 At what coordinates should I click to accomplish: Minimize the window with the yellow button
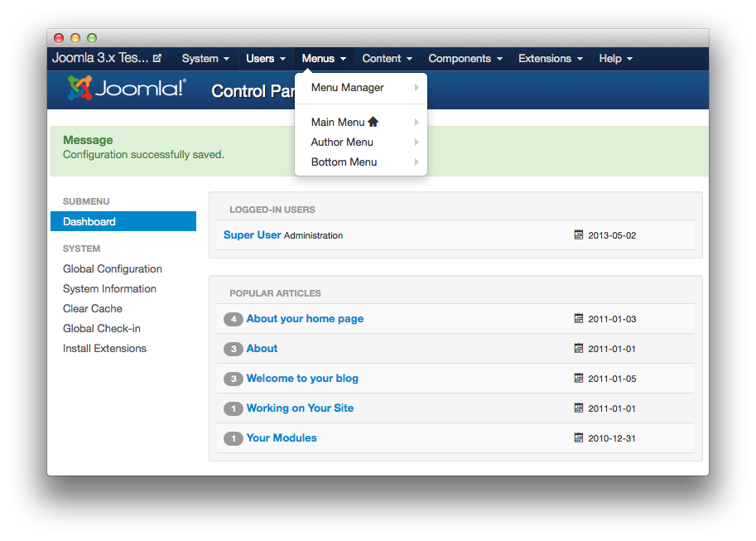coord(75,38)
